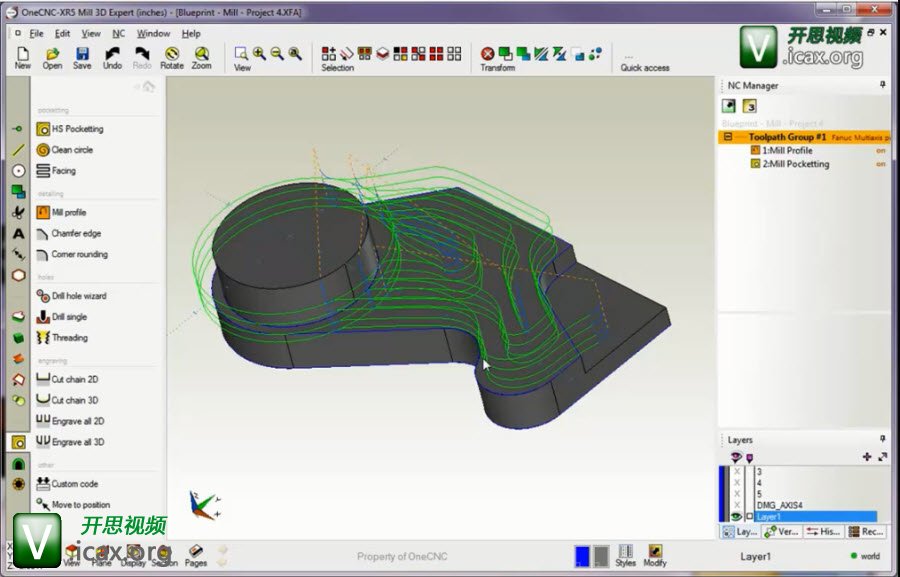Click the Undo icon in toolbar
Image resolution: width=900 pixels, height=577 pixels.
[112, 56]
